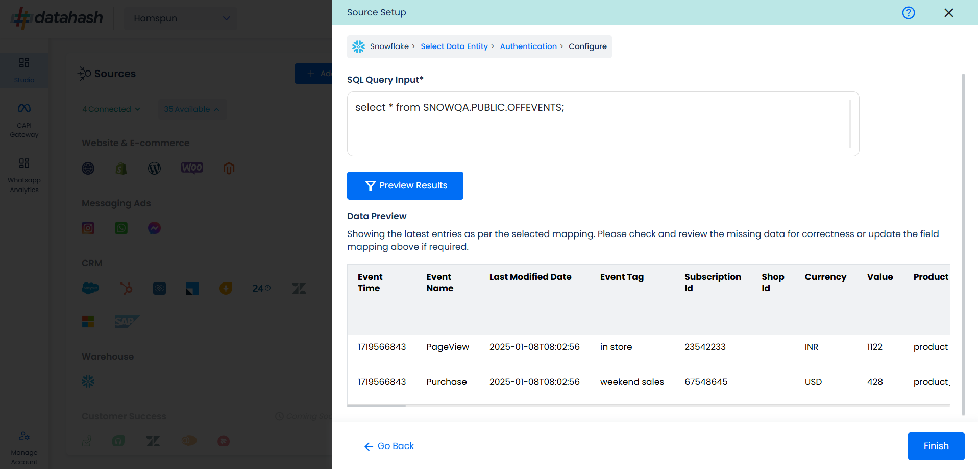Choose the Salesforce CRM icon
This screenshot has width=980, height=472.
click(x=90, y=289)
